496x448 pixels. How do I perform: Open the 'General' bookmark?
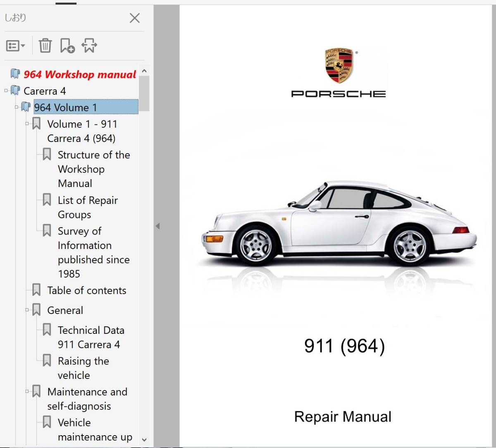65,310
